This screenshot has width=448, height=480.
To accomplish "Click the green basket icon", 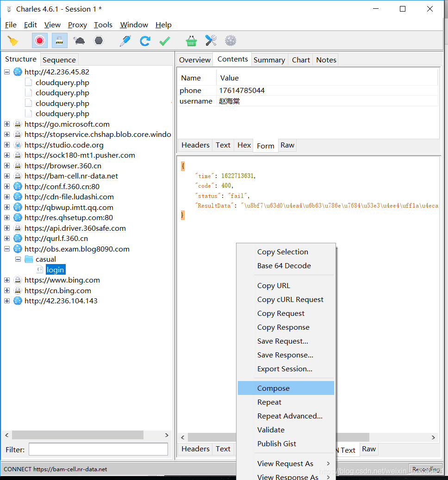I will [191, 41].
